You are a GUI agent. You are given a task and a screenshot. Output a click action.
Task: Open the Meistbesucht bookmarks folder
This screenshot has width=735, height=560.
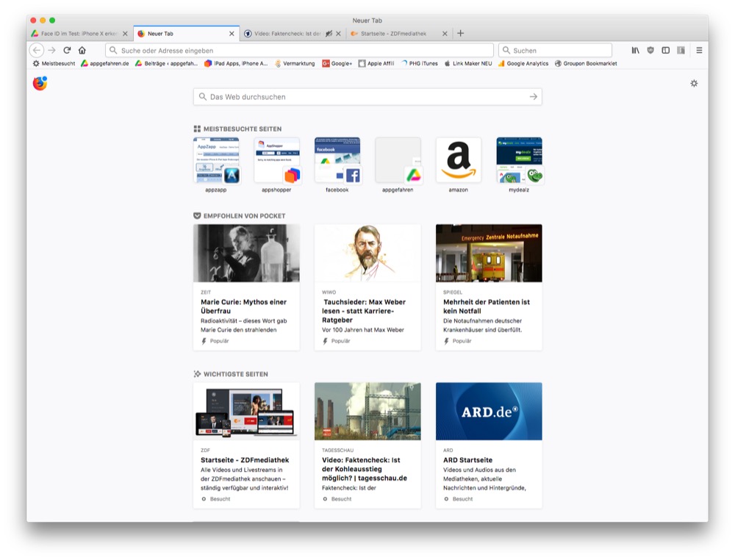[54, 64]
